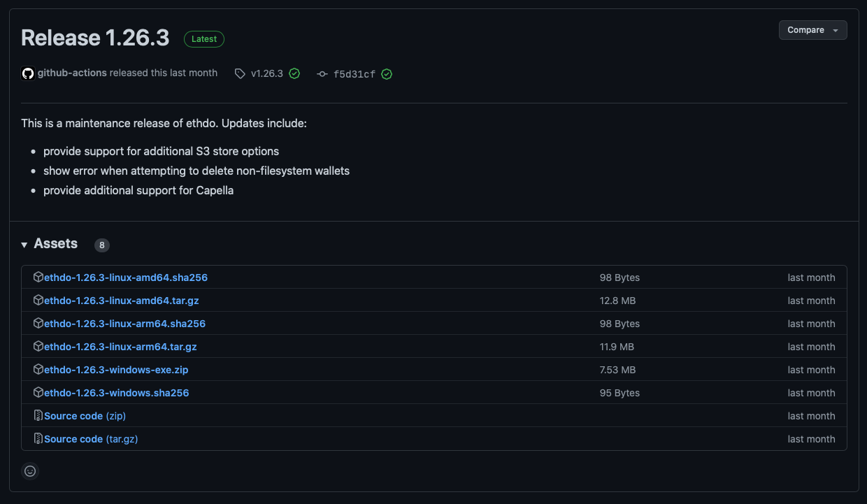Screen dimensions: 867x504
Task: Click 'last month' in the windows-exe.zip row
Action: pyautogui.click(x=811, y=370)
